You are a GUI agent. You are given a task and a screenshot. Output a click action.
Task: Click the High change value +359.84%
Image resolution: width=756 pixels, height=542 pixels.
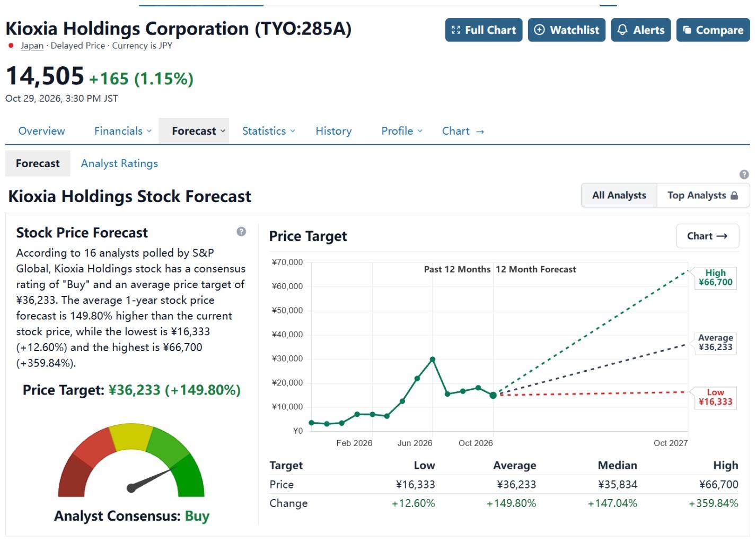pyautogui.click(x=713, y=503)
